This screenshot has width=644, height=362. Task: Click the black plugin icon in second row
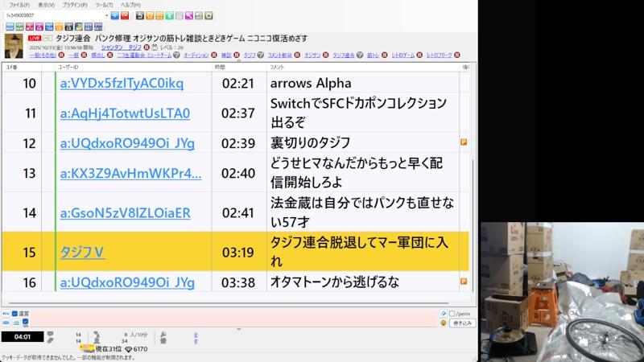coord(69,27)
